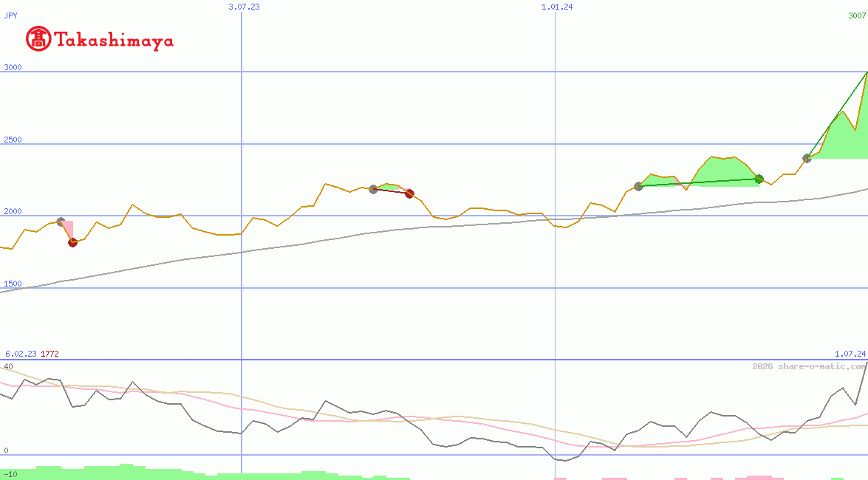Select the gray entry marker before the final price spike
The width and height of the screenshot is (868, 480).
pos(807,158)
